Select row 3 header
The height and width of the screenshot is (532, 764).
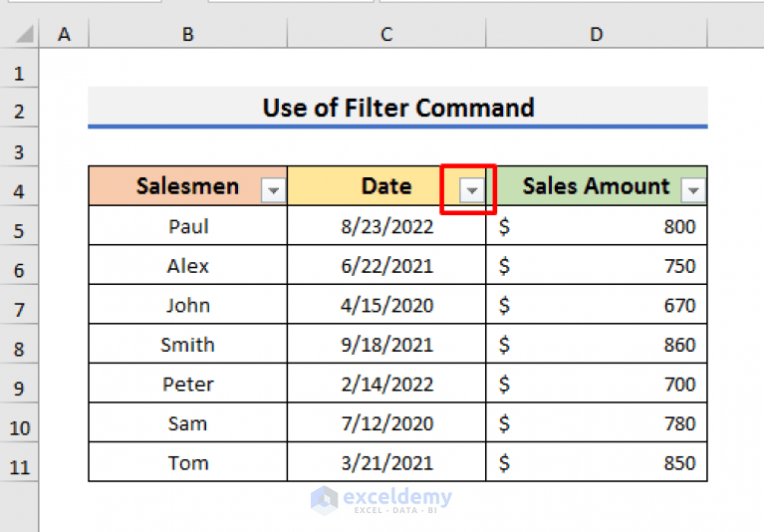pyautogui.click(x=19, y=147)
